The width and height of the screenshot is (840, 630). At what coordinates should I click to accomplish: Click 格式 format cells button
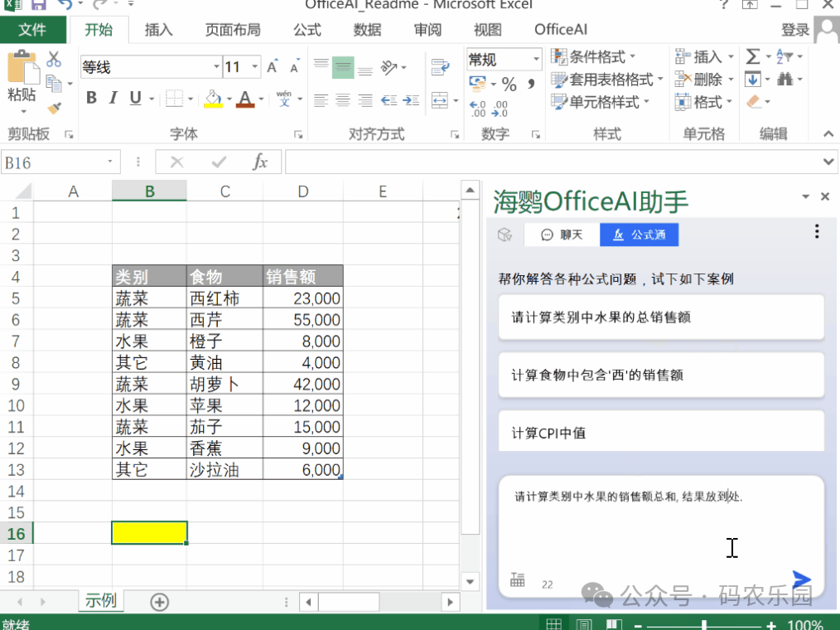(x=704, y=102)
